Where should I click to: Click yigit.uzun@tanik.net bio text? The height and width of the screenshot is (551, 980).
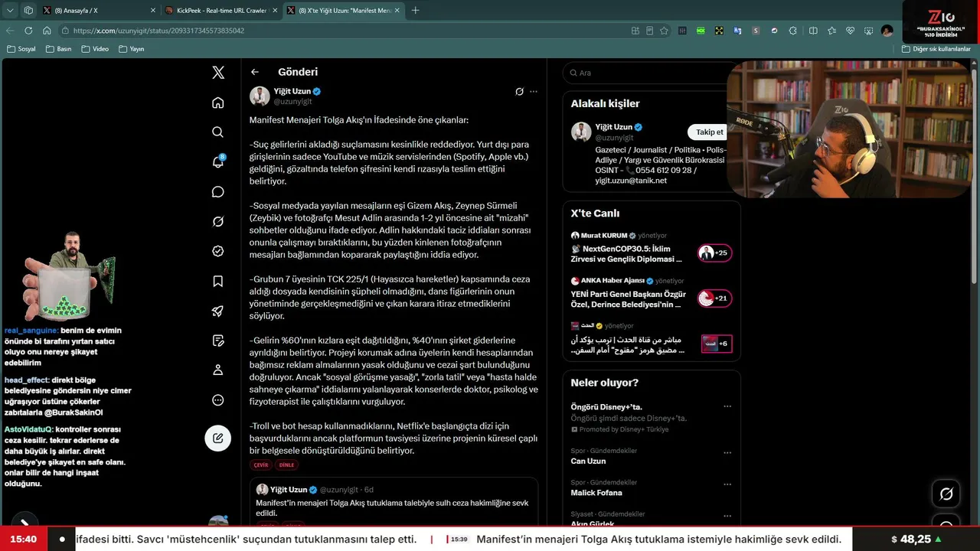pos(631,181)
